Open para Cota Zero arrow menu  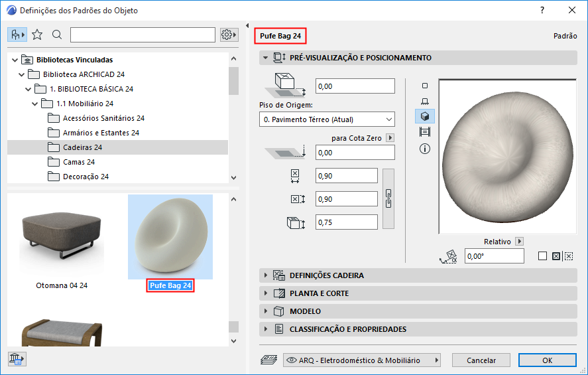coord(390,138)
